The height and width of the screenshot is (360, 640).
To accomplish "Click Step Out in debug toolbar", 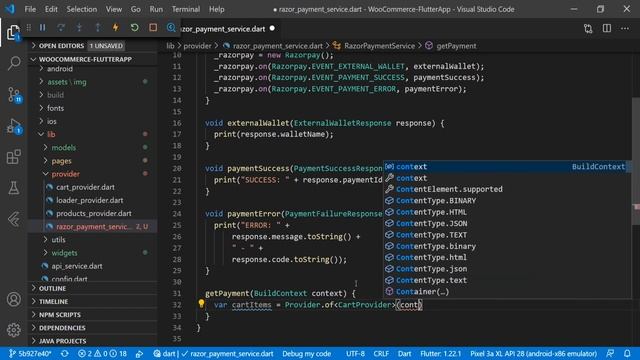I will pyautogui.click(x=98, y=28).
